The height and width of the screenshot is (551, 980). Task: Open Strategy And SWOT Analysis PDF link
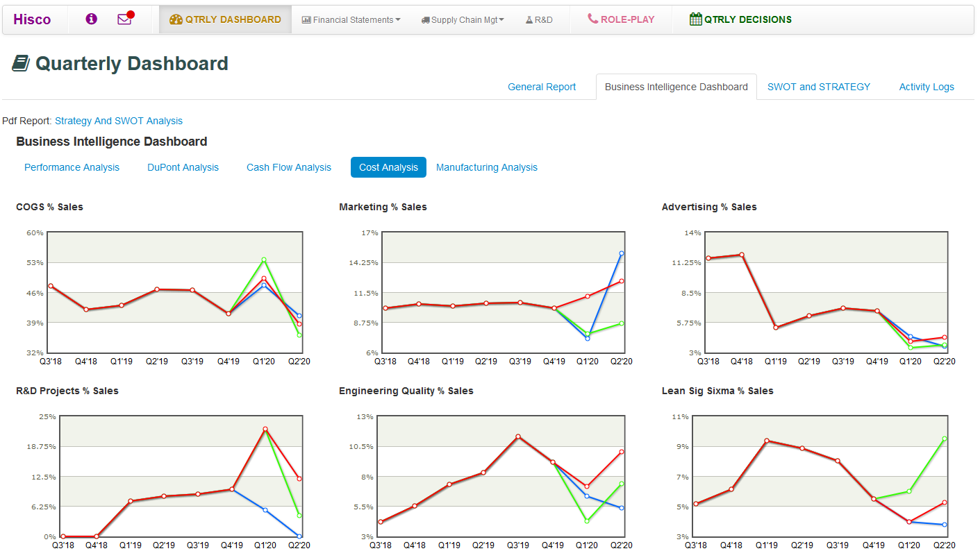click(119, 121)
